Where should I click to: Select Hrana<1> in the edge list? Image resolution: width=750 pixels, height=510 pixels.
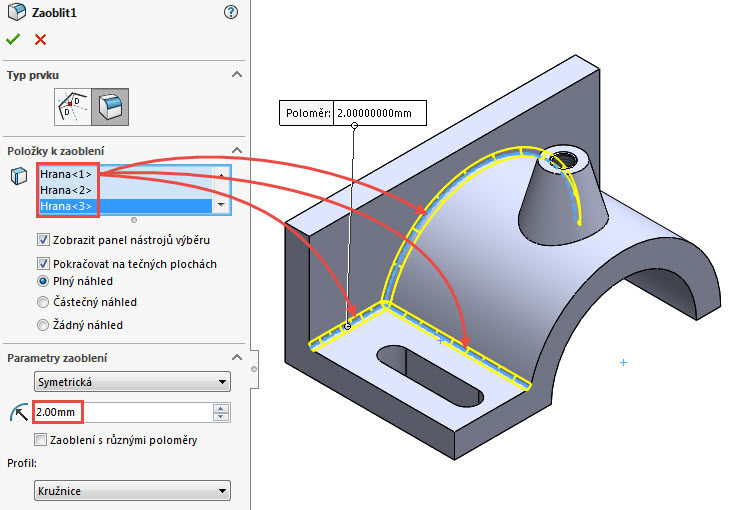(x=125, y=174)
